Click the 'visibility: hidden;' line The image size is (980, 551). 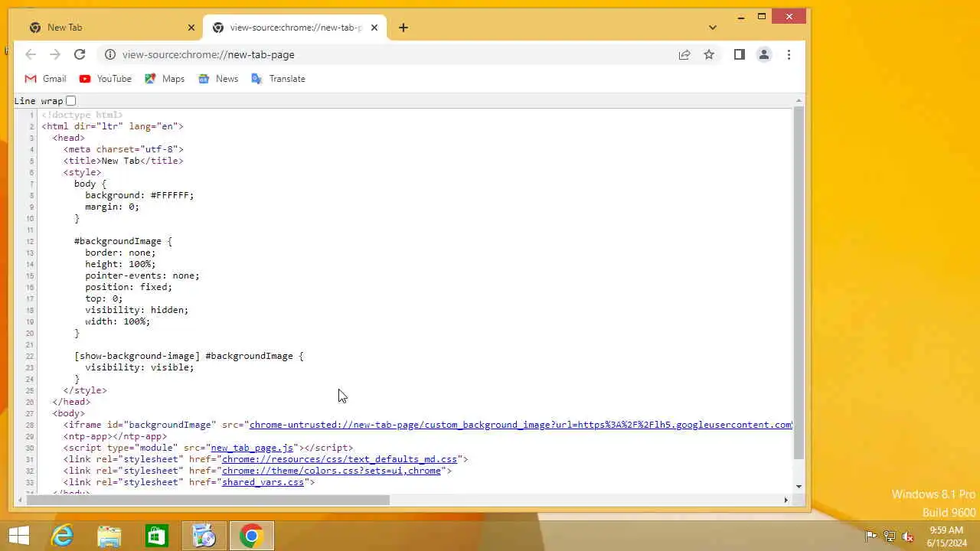tap(136, 310)
